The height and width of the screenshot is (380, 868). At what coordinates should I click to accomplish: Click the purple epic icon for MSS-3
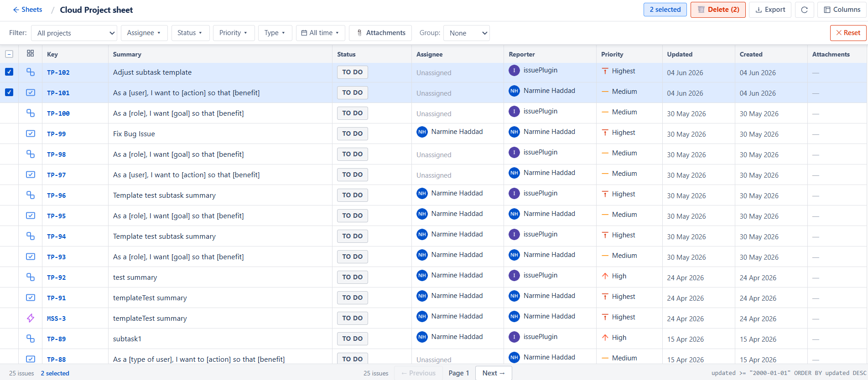coord(31,318)
